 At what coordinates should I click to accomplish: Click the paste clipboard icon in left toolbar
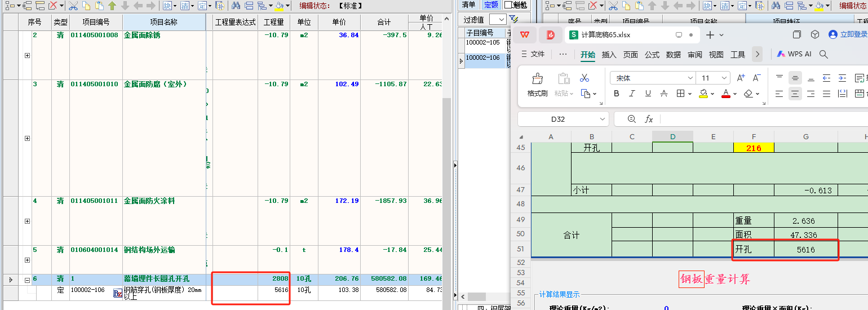tap(99, 6)
